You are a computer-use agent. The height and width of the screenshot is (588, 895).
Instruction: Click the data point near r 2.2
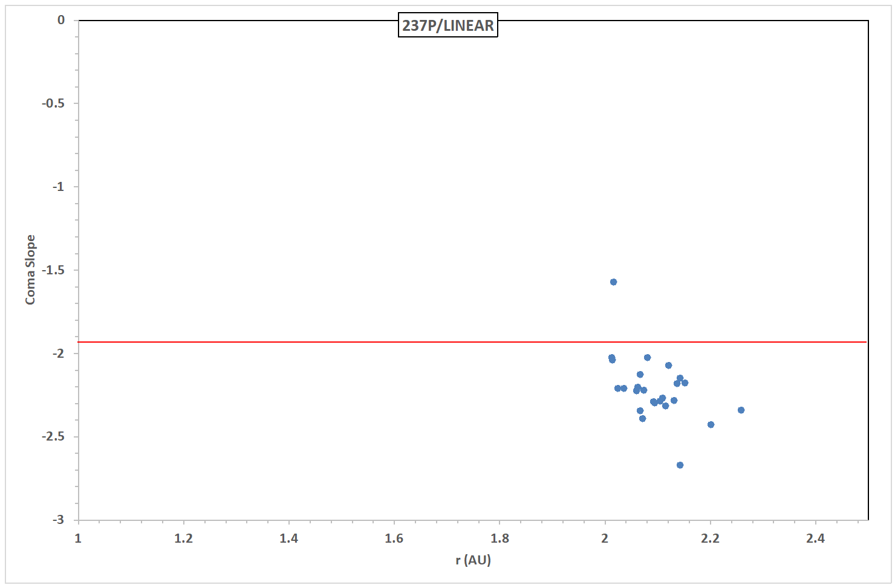click(x=711, y=424)
